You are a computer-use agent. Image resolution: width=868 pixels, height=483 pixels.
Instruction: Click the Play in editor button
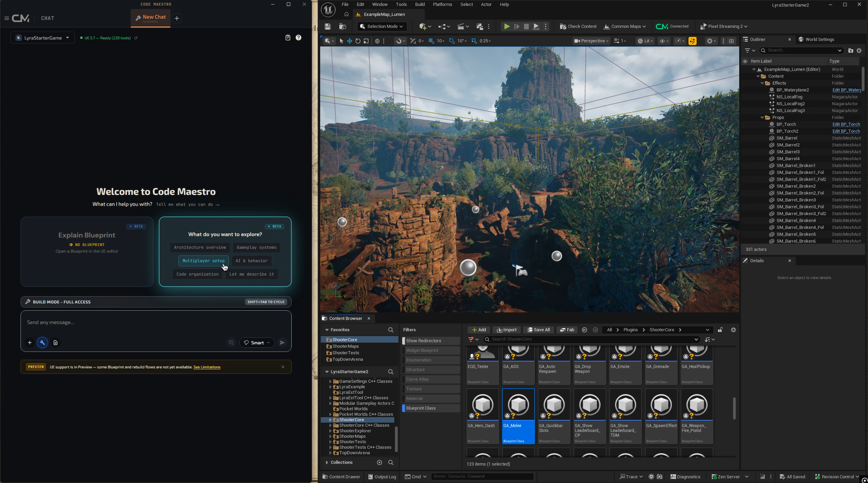pos(506,26)
